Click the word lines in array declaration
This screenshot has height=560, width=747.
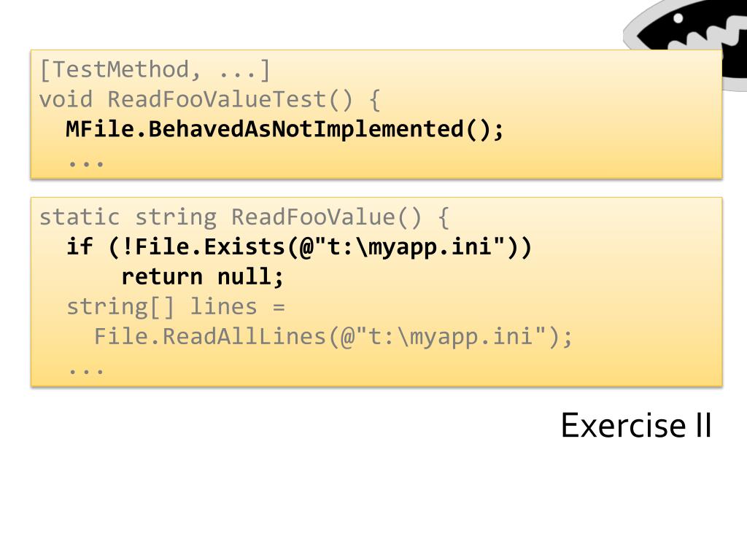[x=223, y=306]
